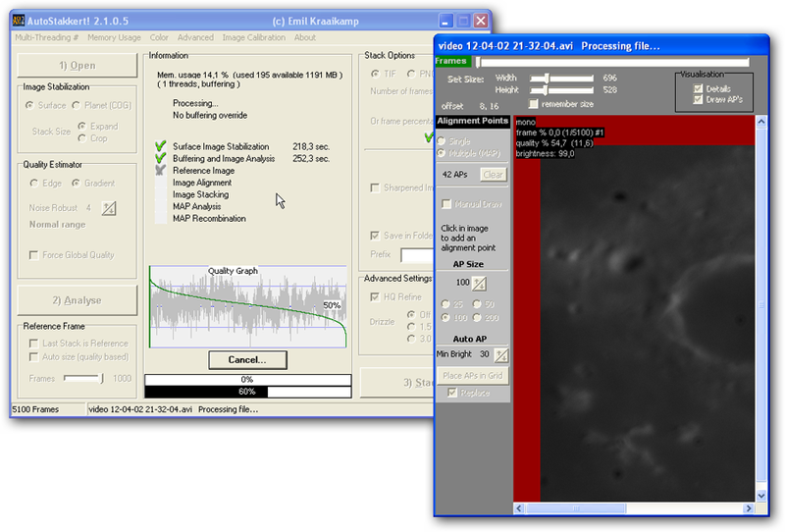Toggle Auto size (quality based) checkbox
The width and height of the screenshot is (785, 532).
click(33, 356)
